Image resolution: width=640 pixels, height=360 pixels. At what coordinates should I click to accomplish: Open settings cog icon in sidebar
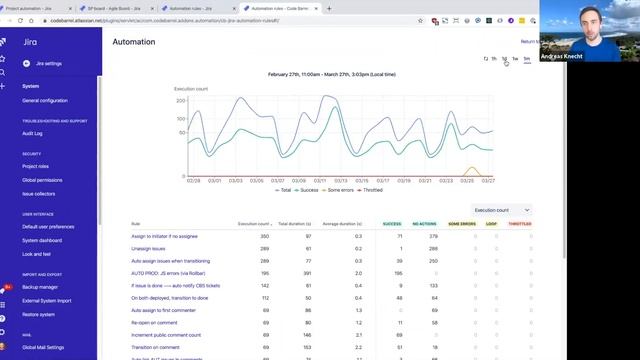tap(2, 332)
